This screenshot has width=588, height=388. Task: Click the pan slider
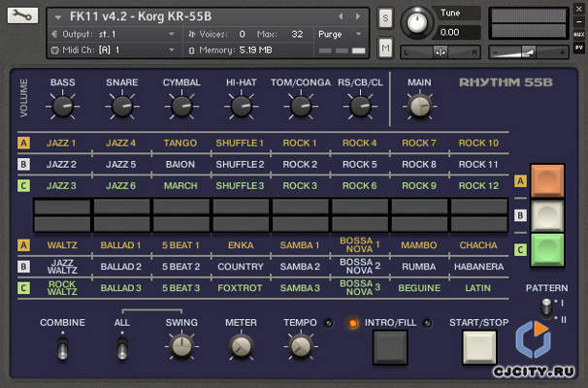tap(441, 51)
